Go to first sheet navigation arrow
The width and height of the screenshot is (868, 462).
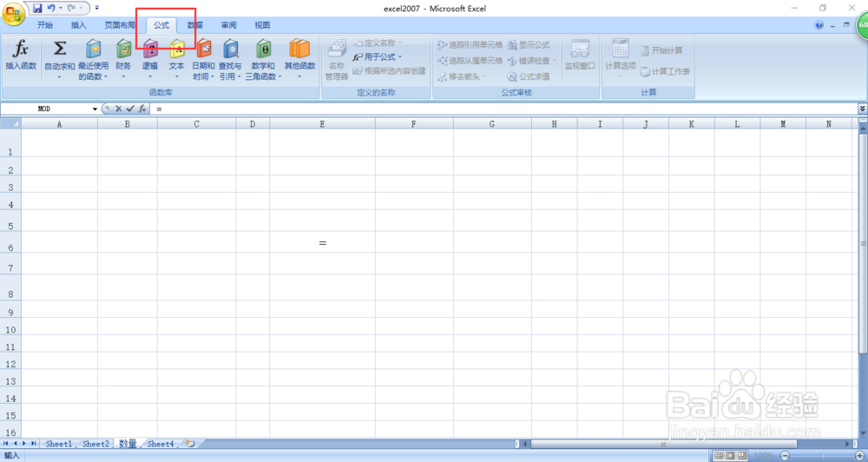click(6, 444)
